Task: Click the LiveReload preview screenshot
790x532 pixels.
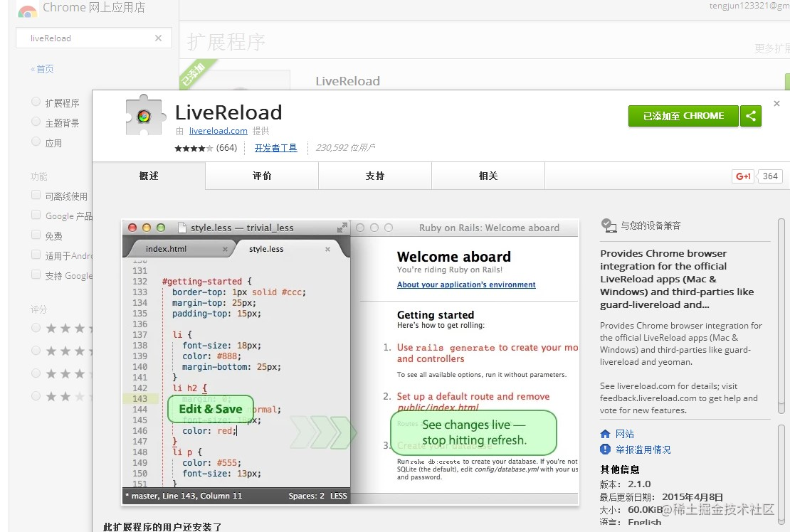Action: (x=350, y=363)
